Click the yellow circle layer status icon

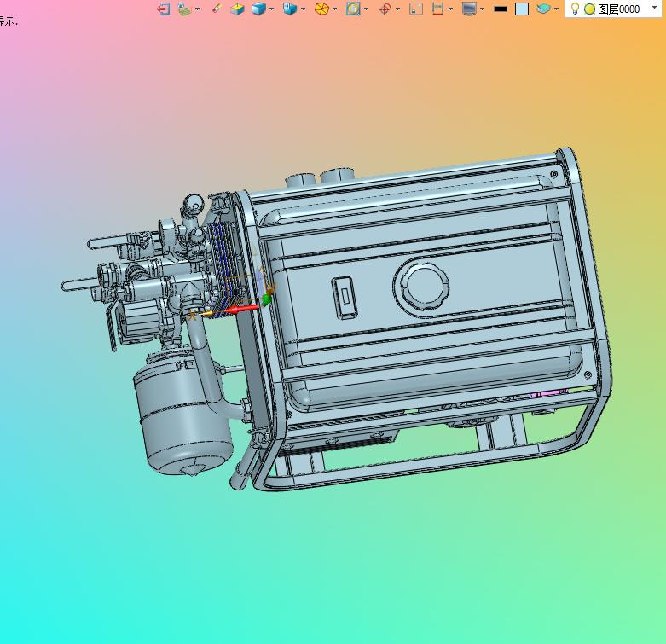click(x=589, y=9)
